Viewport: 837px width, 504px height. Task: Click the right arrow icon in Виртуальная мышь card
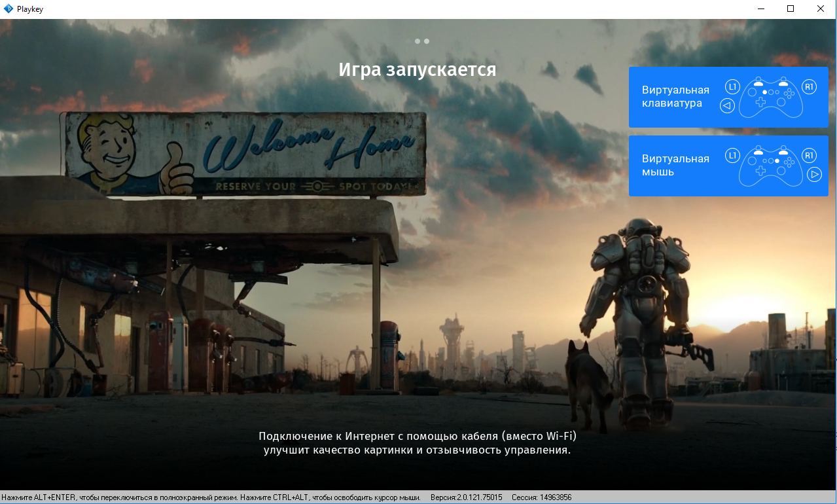(814, 175)
